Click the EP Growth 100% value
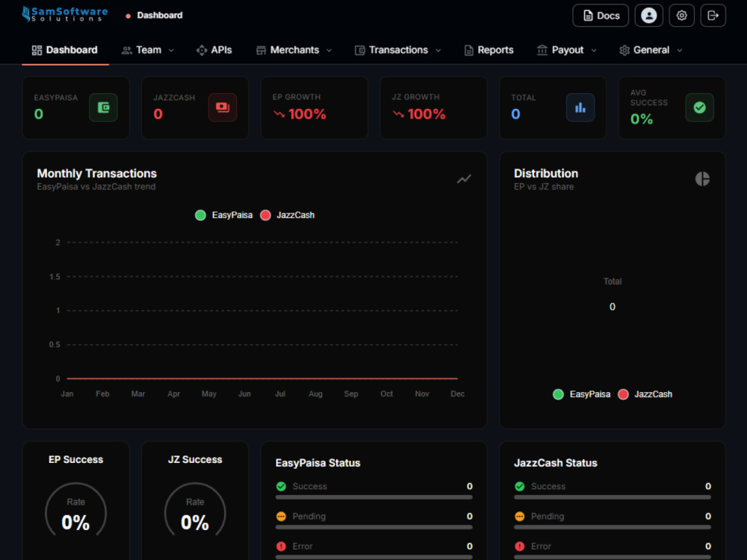The height and width of the screenshot is (560, 747). [307, 114]
